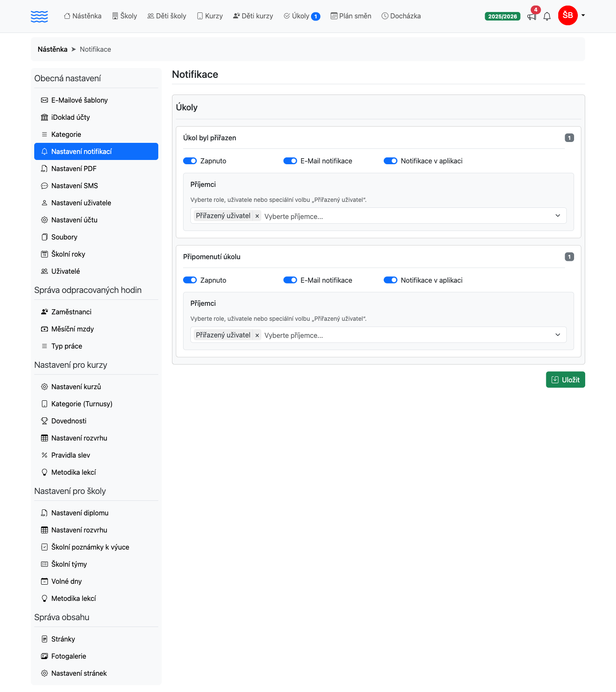616x692 pixels.
Task: Open Nástěnka in top navigation
Action: [83, 16]
